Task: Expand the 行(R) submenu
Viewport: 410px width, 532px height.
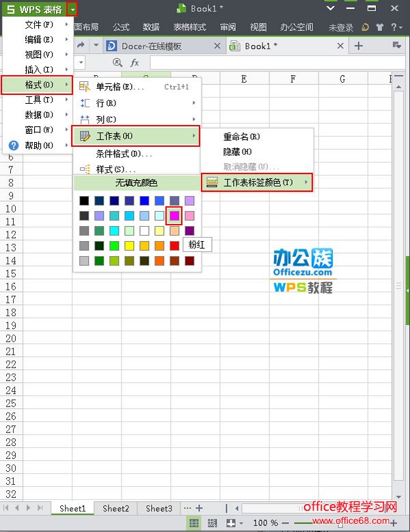Action: point(137,103)
